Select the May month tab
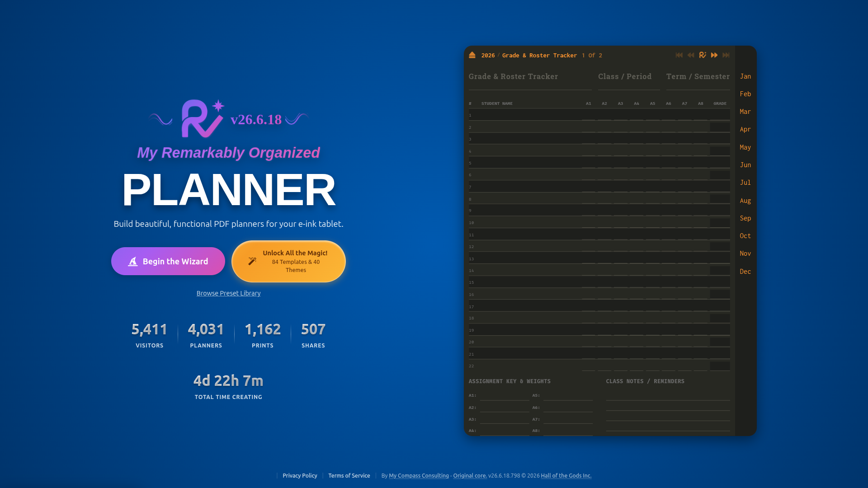This screenshot has width=868, height=488. coord(745,147)
